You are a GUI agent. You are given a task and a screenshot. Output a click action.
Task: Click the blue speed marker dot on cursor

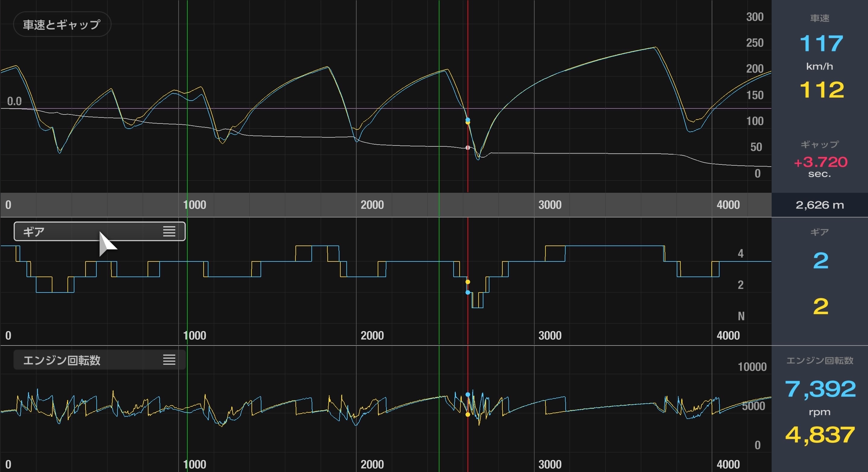(x=468, y=119)
